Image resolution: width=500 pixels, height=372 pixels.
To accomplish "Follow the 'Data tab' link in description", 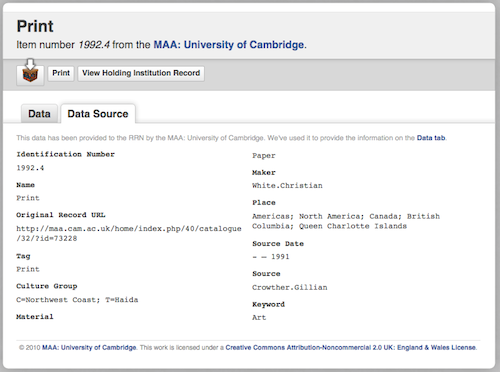I will 431,138.
